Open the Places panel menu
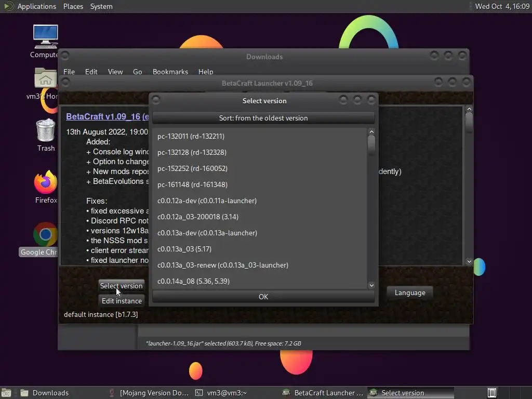532x399 pixels. pyautogui.click(x=73, y=6)
